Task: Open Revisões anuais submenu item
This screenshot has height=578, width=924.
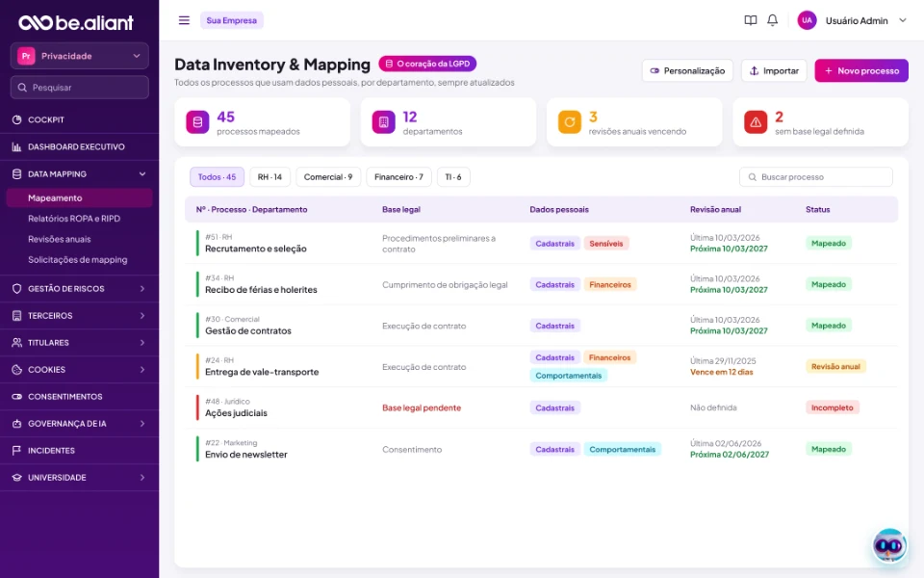Action: point(60,240)
